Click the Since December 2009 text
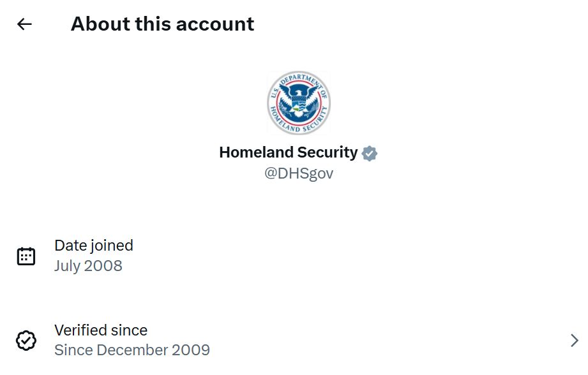This screenshot has width=588, height=375. click(x=132, y=350)
